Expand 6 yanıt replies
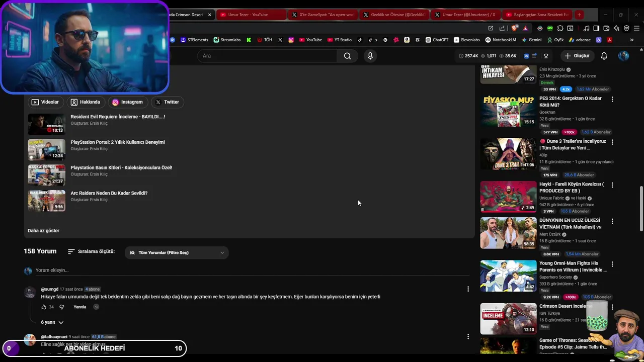Viewport: 644px width, 362px height. (52, 322)
